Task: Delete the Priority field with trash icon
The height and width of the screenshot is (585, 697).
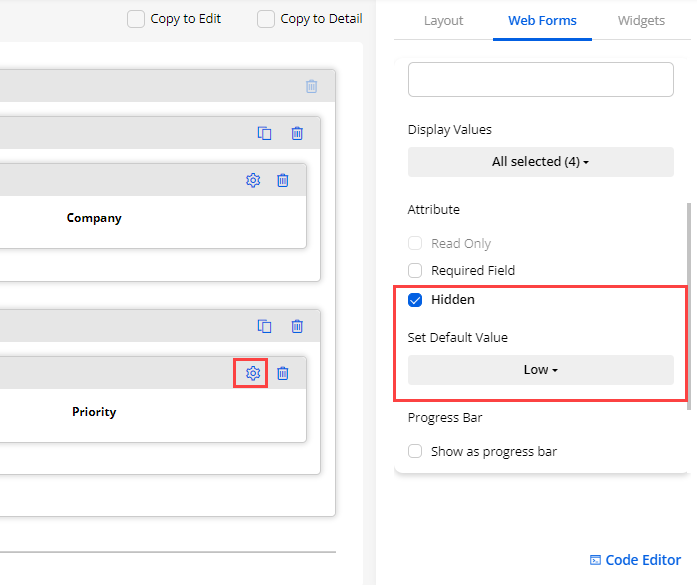Action: tap(283, 373)
